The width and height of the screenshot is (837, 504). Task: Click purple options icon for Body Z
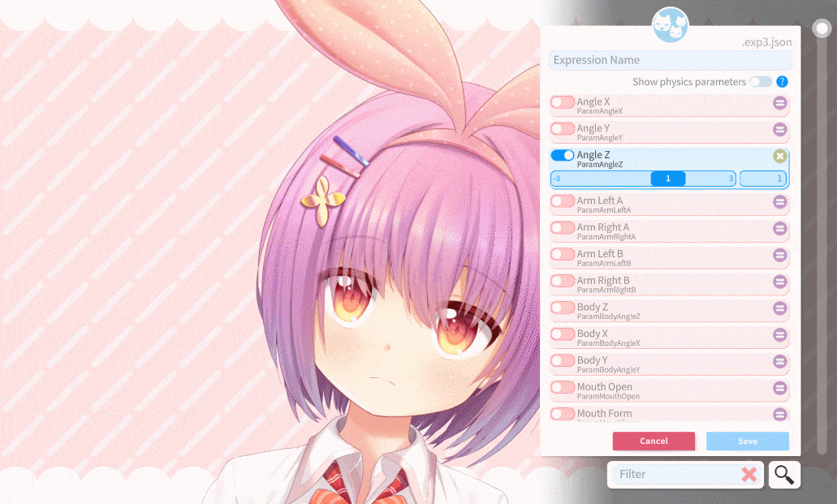[x=779, y=308]
